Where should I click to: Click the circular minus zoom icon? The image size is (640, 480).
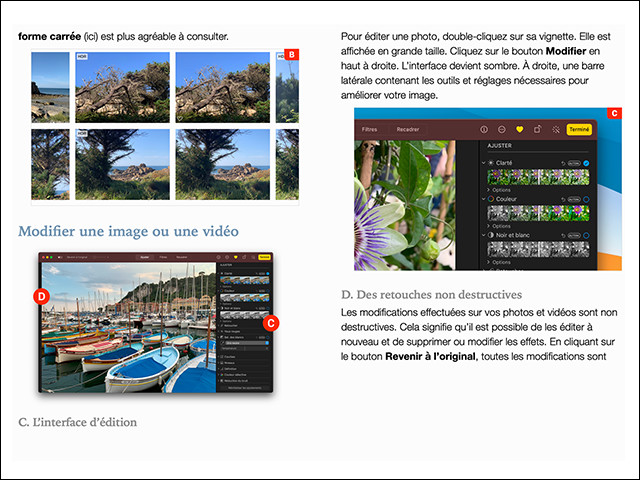tap(502, 129)
